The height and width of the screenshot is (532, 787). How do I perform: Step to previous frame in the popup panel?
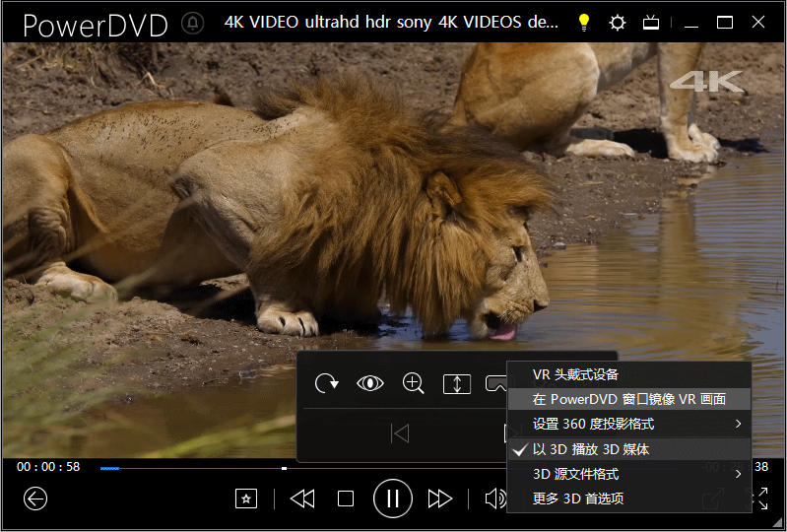400,433
